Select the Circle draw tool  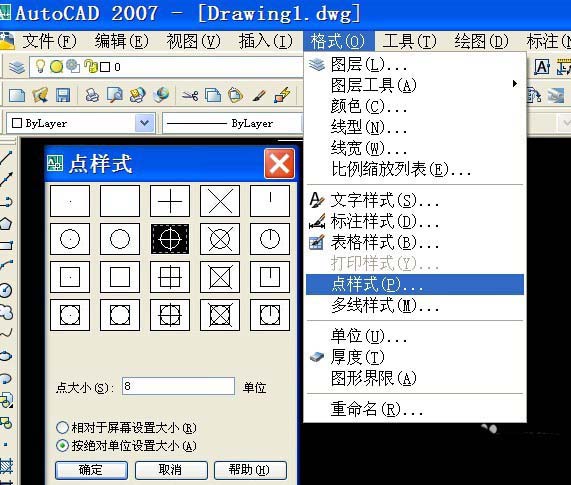6,290
